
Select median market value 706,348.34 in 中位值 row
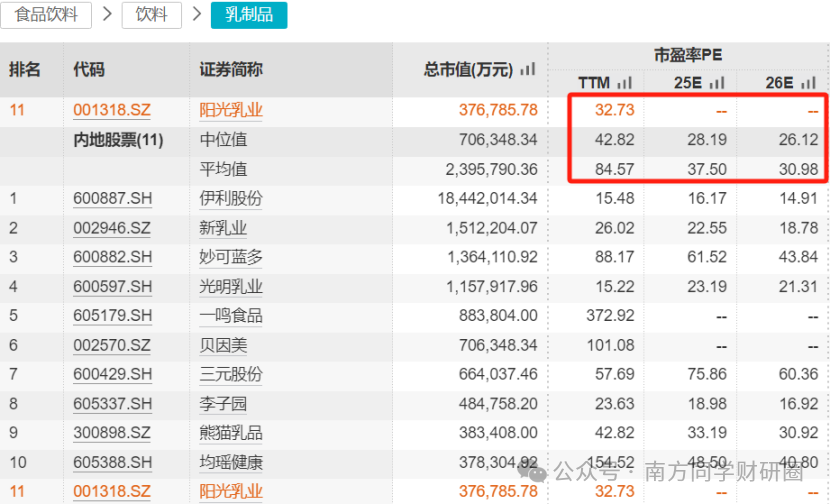point(498,140)
